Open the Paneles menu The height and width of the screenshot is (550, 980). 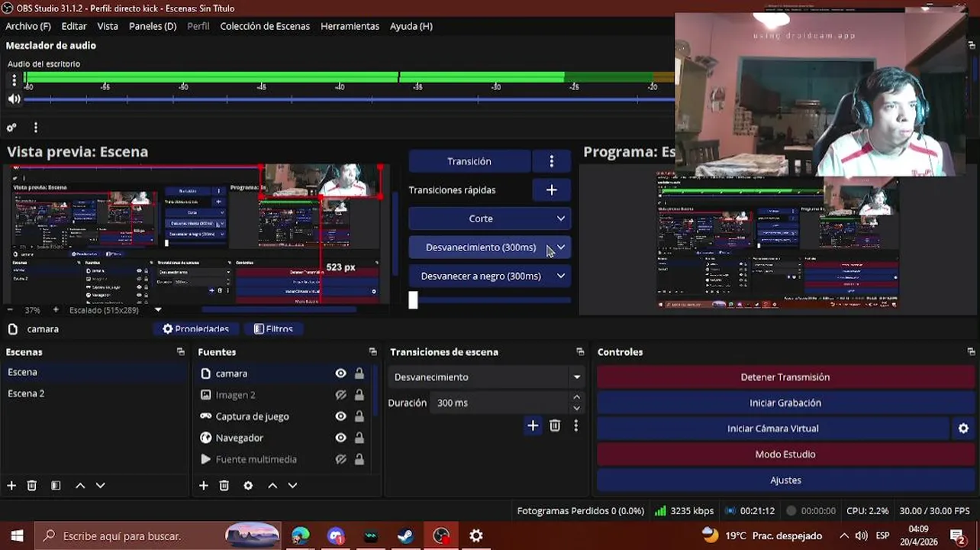pos(153,26)
